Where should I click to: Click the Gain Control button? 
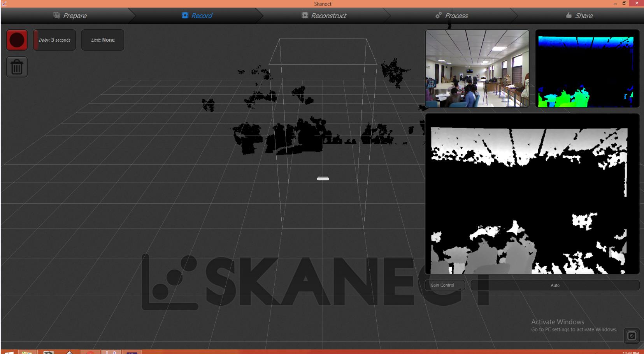point(445,285)
